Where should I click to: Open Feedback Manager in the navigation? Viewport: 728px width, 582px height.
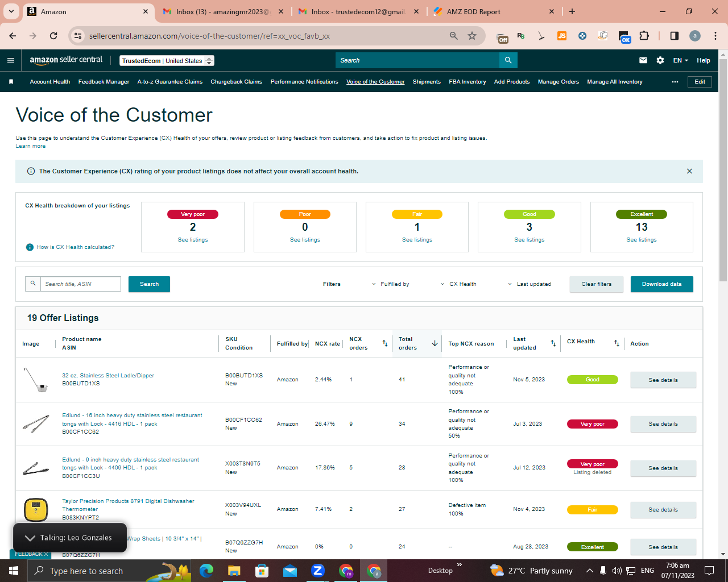[x=104, y=82]
